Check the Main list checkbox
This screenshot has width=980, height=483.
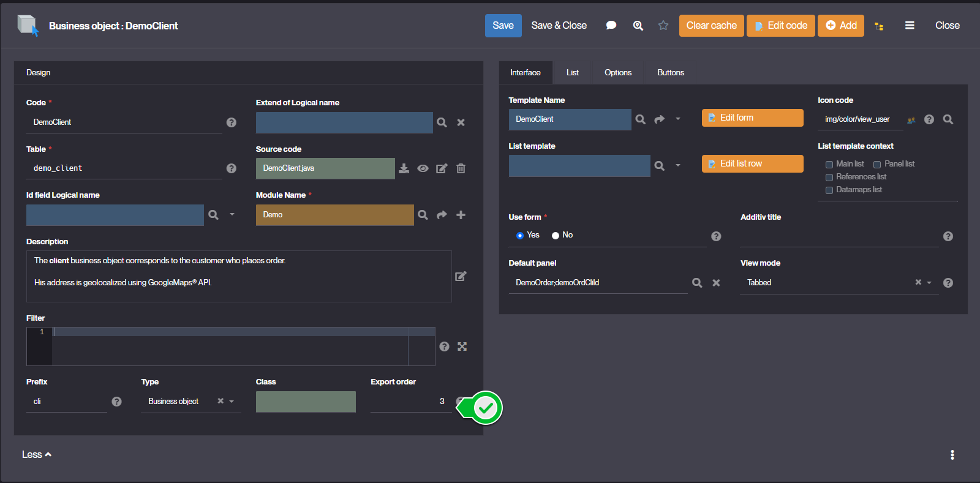coord(829,165)
